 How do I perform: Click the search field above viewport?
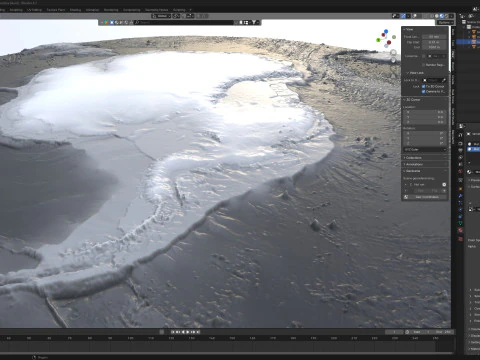tap(184, 22)
